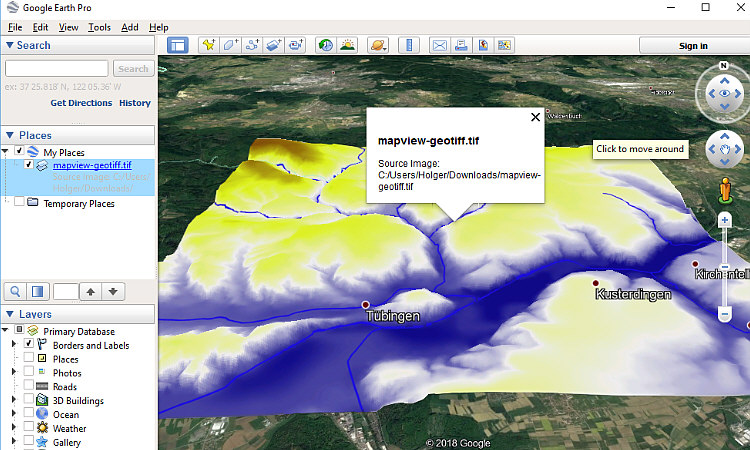
Task: Zoom out with the minus button
Action: pyautogui.click(x=725, y=314)
